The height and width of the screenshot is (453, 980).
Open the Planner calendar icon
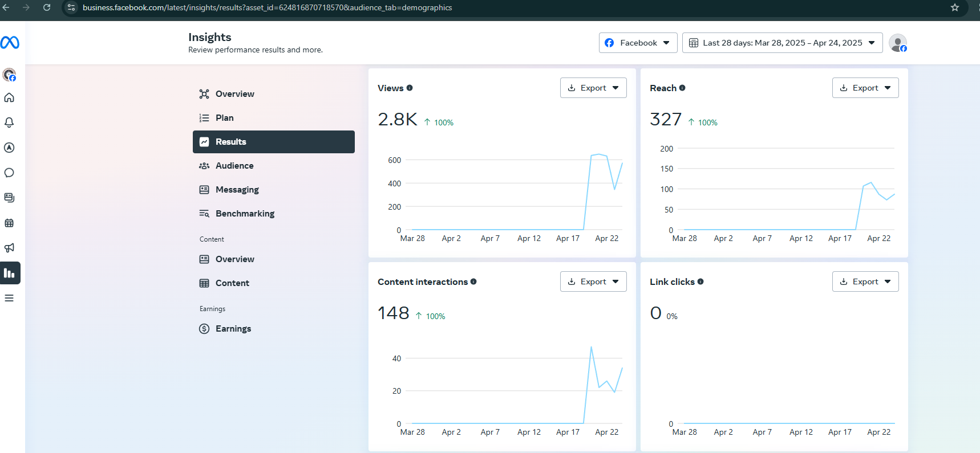tap(9, 223)
